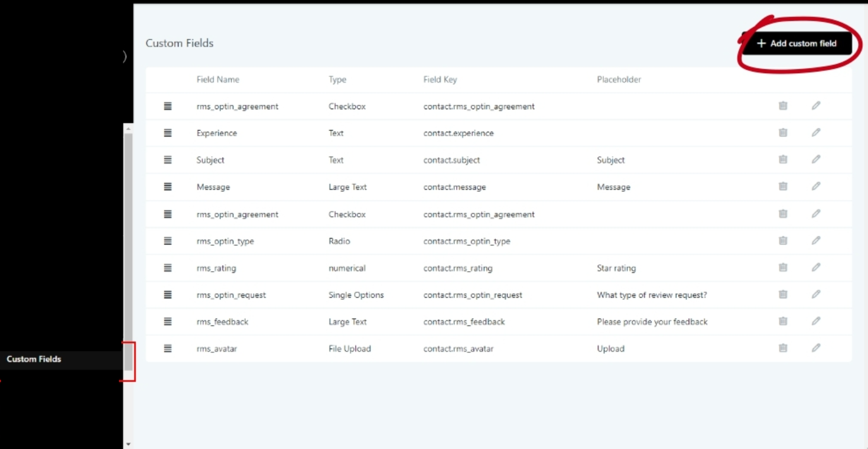This screenshot has width=868, height=449.
Task: Click 'Please provide your feedback' placeholder
Action: [x=652, y=322]
